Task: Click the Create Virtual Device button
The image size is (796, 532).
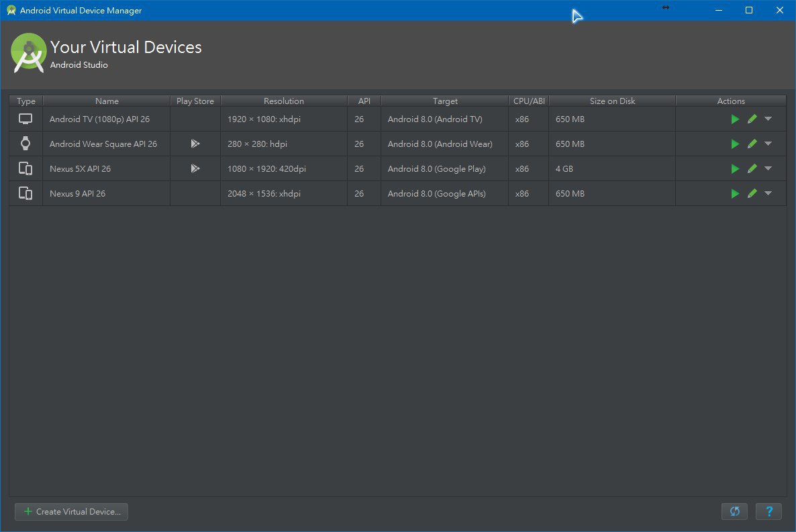Action: pyautogui.click(x=72, y=512)
